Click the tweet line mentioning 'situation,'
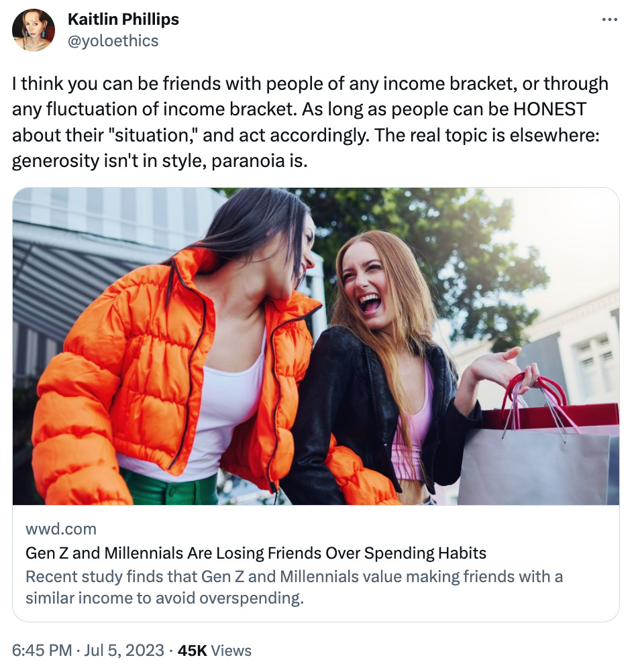Screen dimensions: 632x672 point(305,135)
